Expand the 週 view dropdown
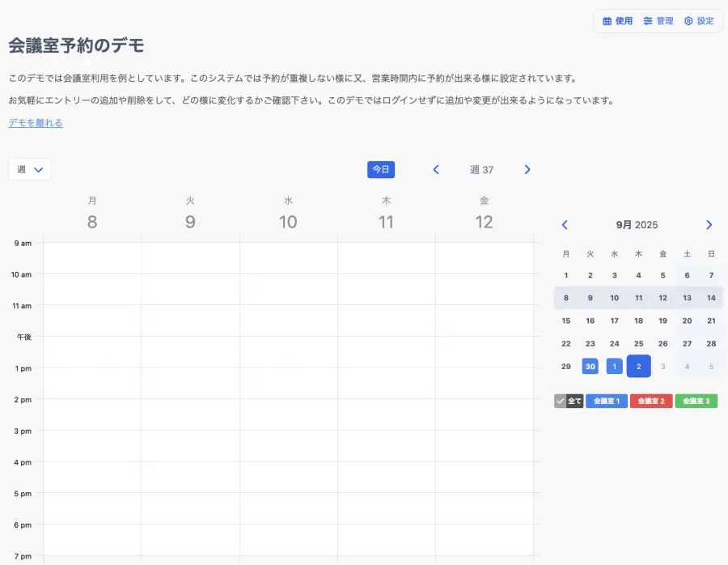The width and height of the screenshot is (728, 565). [x=30, y=169]
